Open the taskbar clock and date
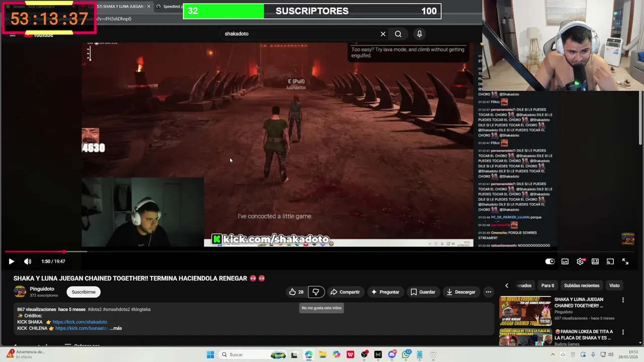 pos(629,354)
